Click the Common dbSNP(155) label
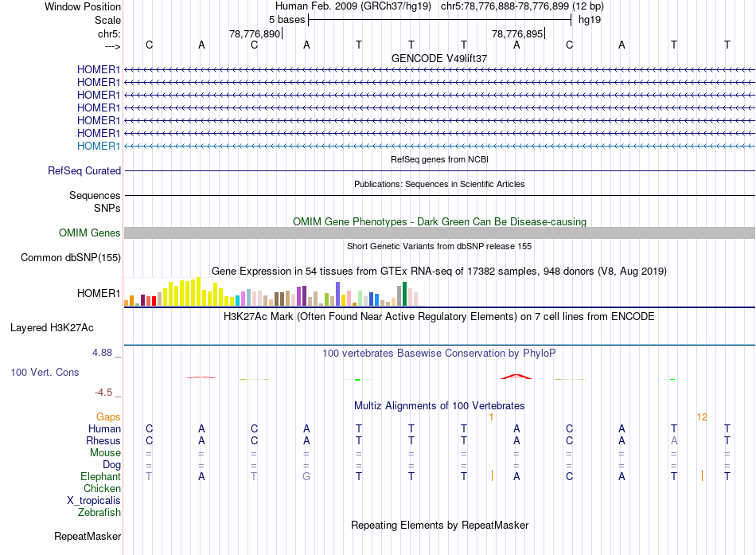This screenshot has width=756, height=555. (x=71, y=258)
